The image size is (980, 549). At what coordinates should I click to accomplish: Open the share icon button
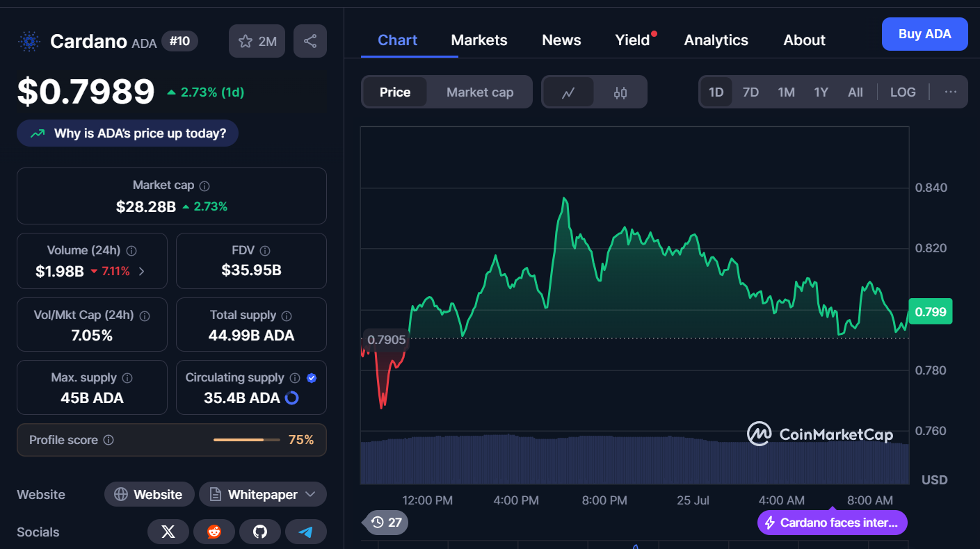[x=310, y=41]
